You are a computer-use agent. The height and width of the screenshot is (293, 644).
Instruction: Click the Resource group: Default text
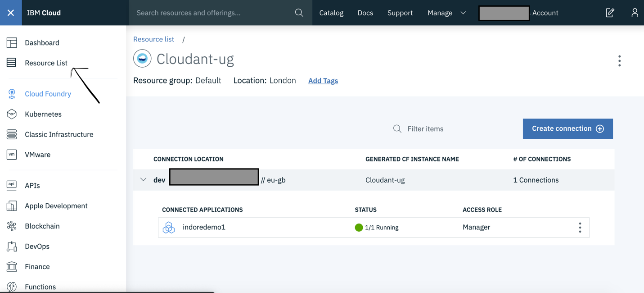pyautogui.click(x=177, y=81)
